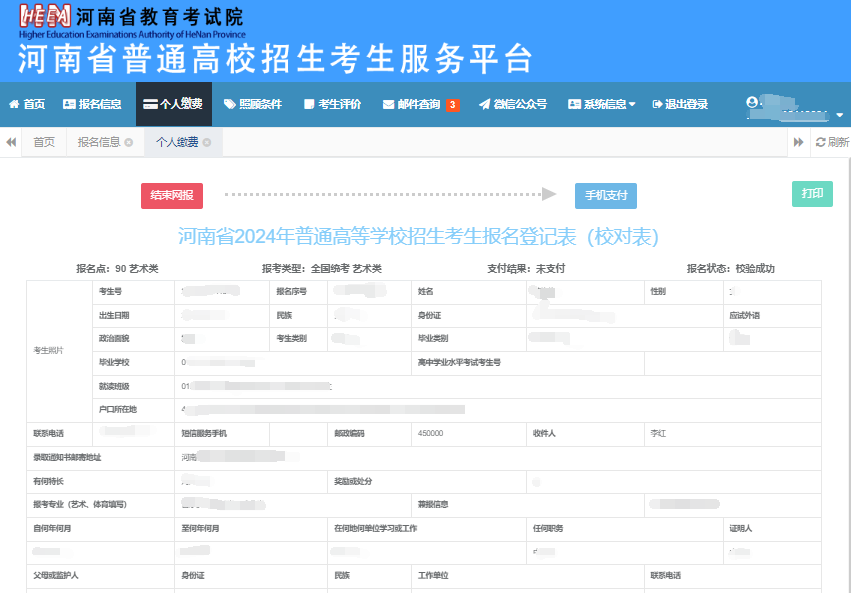This screenshot has height=593, width=851.
Task: Expand the 系统信息 dropdown menu
Action: (601, 104)
